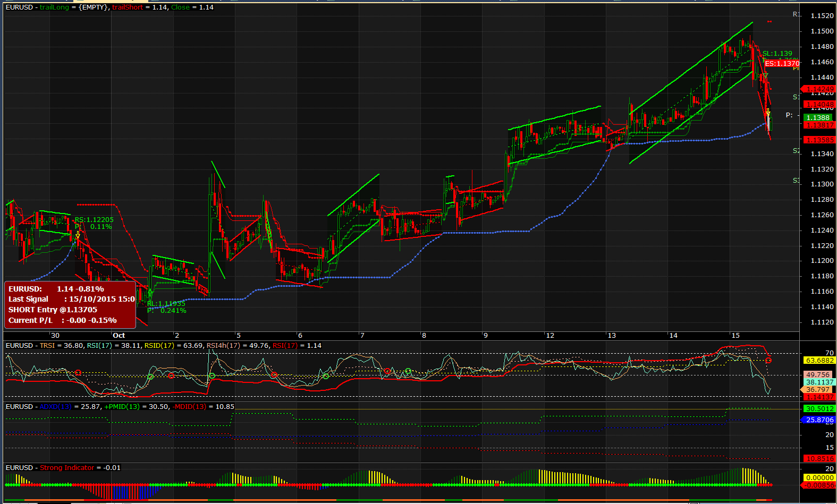The width and height of the screenshot is (837, 504).
Task: Click the Current P/L line in the info box
Action: point(62,320)
